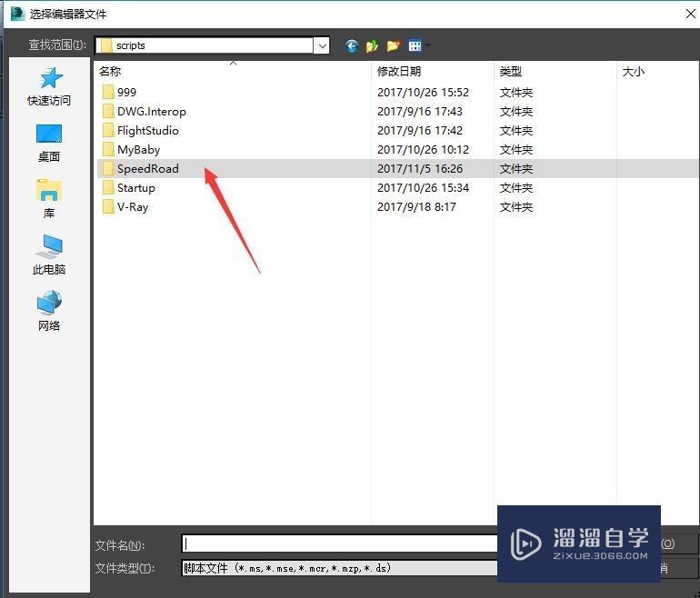Go back using the blue back arrow icon
Image resolution: width=700 pixels, height=598 pixels.
(351, 45)
